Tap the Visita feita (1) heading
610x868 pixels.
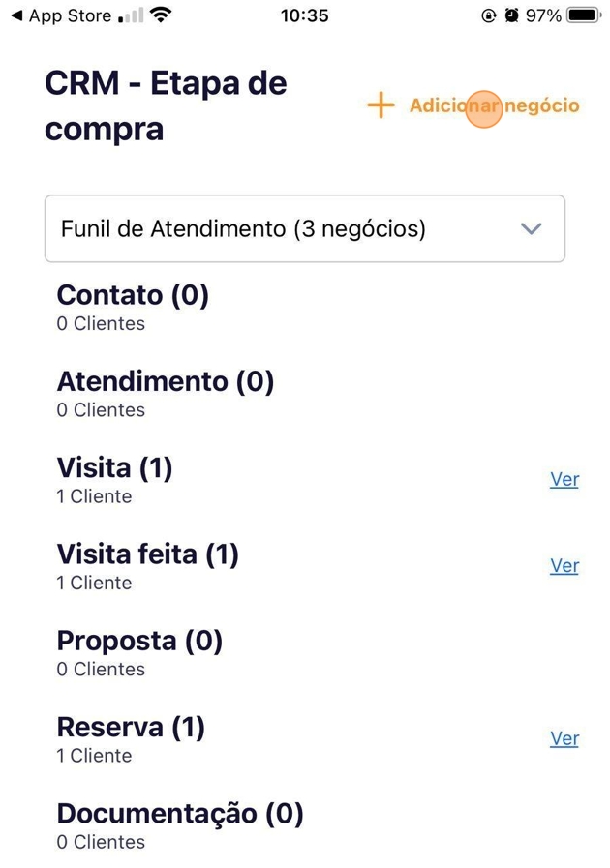(147, 554)
